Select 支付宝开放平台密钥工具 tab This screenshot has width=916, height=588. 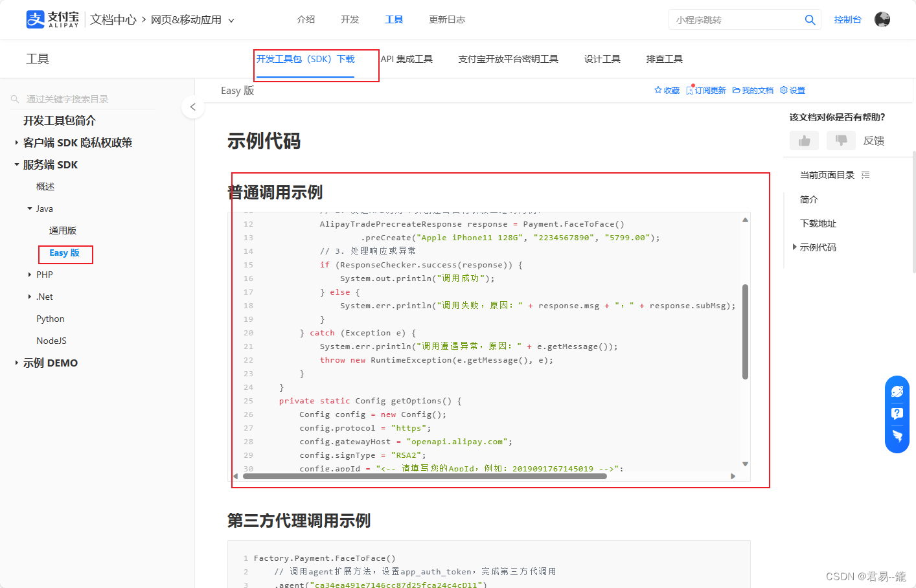click(x=508, y=59)
